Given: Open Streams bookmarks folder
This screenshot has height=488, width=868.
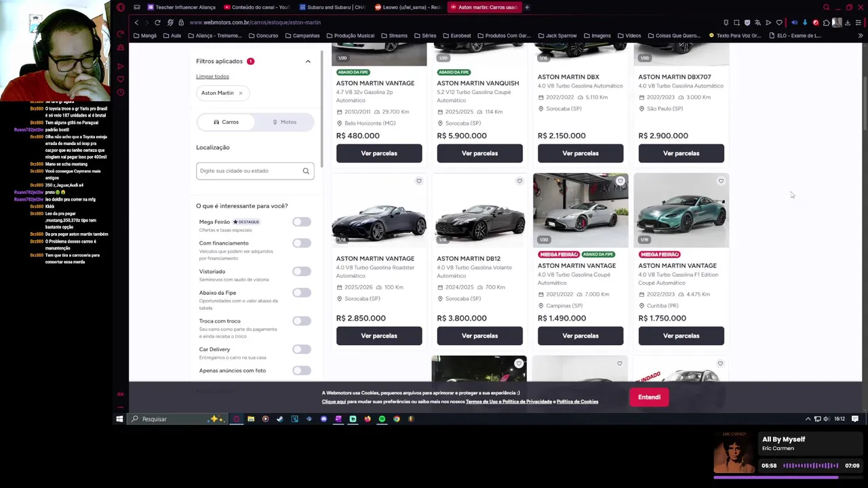Looking at the screenshot, I should coord(394,35).
